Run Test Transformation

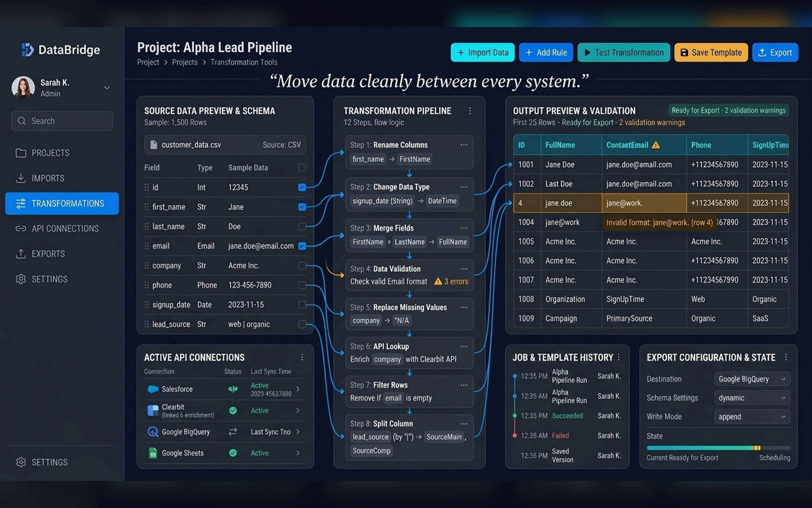[624, 52]
